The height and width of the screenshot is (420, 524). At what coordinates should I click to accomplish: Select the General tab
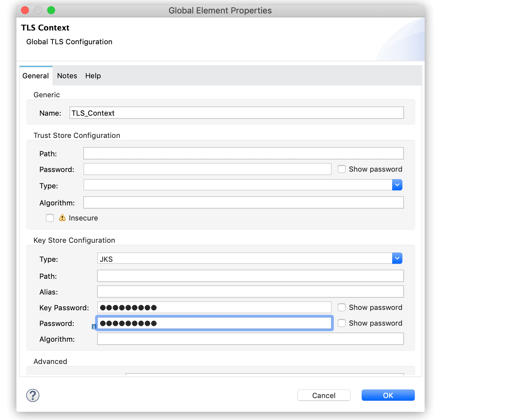[x=35, y=76]
